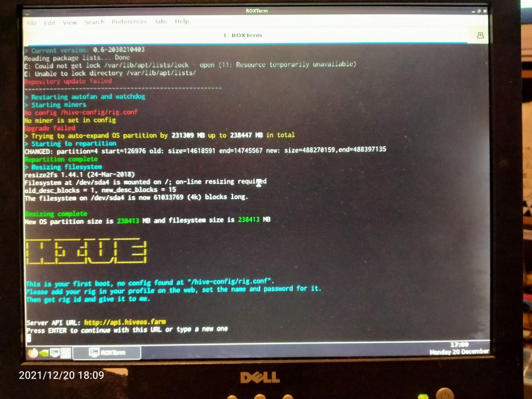This screenshot has width=532, height=399.
Task: Click 'resize2fs 1.44.1 (24-Mar-2018)' line
Action: (80, 175)
